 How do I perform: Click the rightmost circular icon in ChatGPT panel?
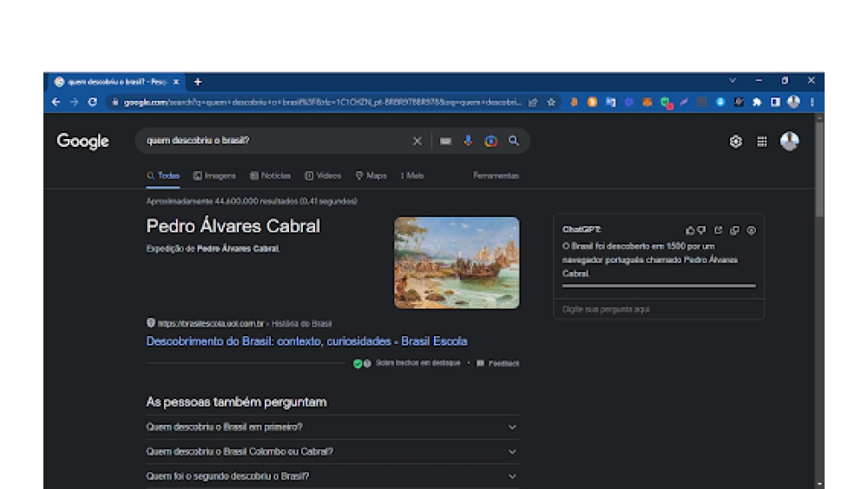[751, 230]
